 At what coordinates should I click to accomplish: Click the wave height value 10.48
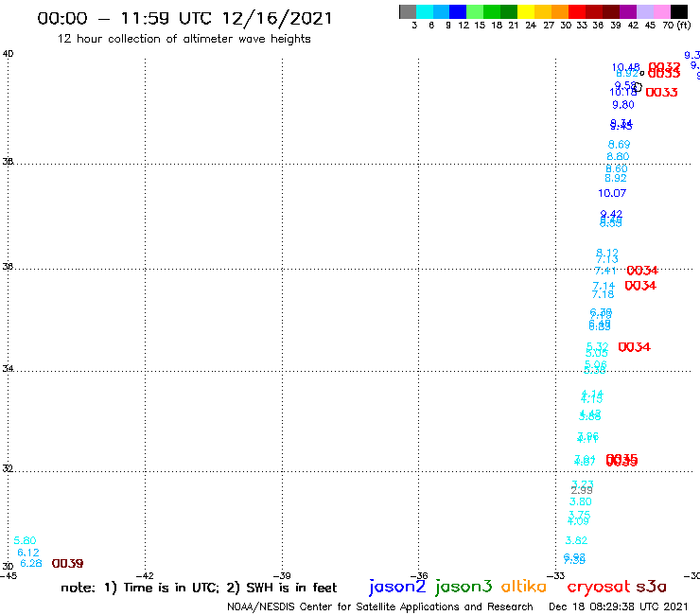626,68
